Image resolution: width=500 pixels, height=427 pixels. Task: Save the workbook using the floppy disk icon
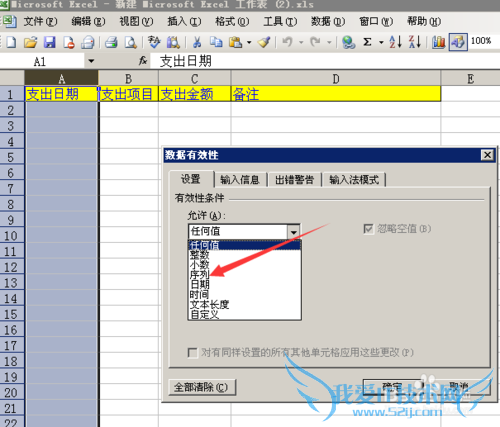[50, 42]
